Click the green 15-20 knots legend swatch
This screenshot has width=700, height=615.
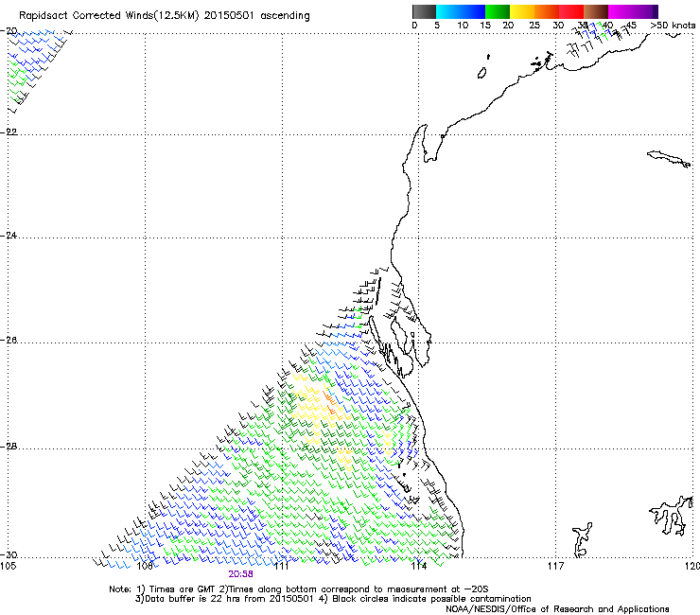[x=498, y=11]
